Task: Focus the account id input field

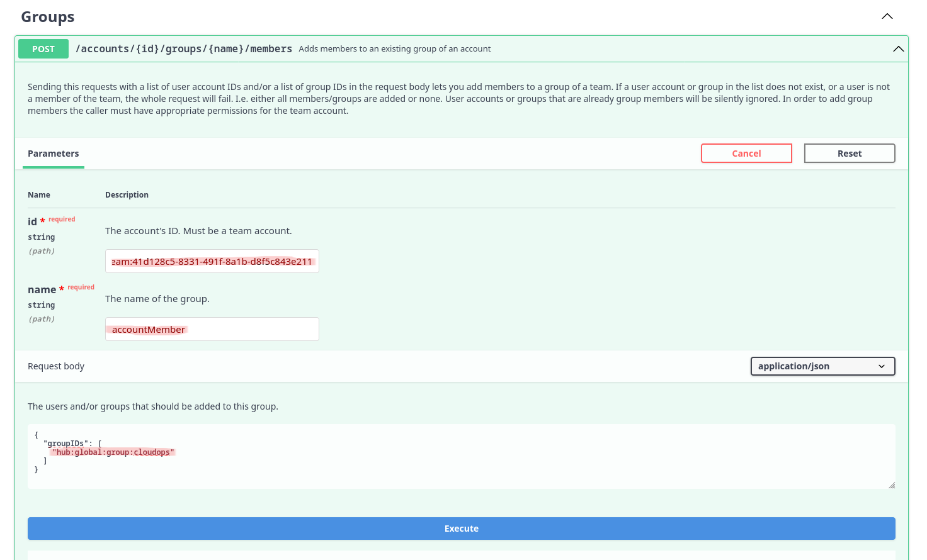Action: pyautogui.click(x=212, y=262)
